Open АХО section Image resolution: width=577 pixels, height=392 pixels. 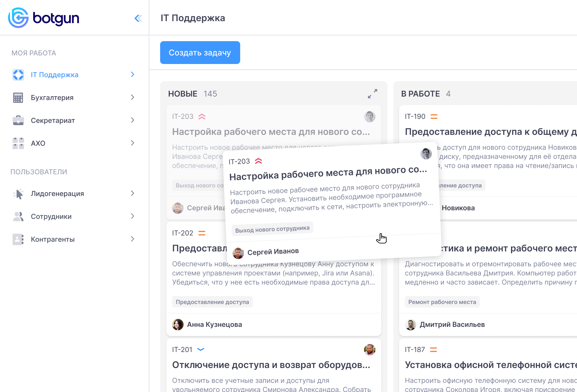(74, 143)
